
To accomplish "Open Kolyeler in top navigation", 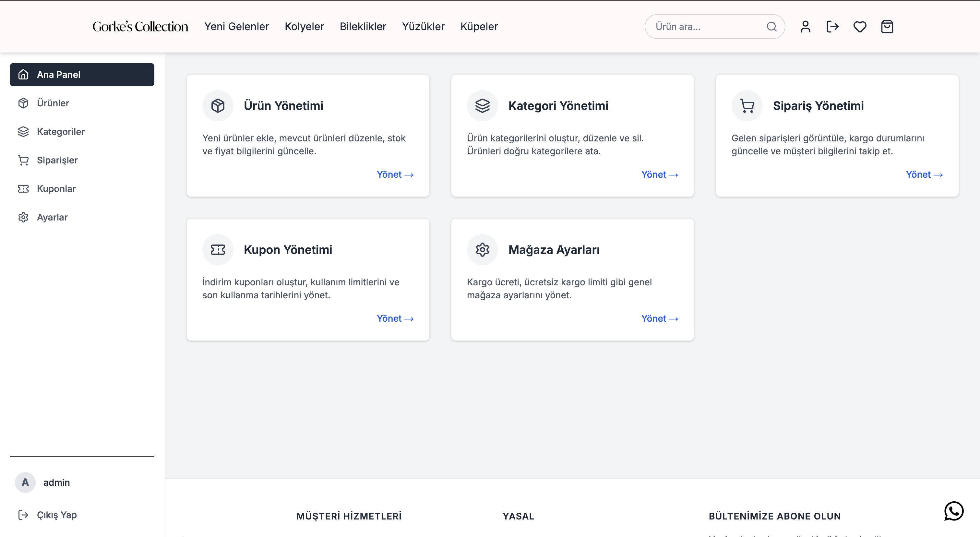I will pyautogui.click(x=304, y=27).
